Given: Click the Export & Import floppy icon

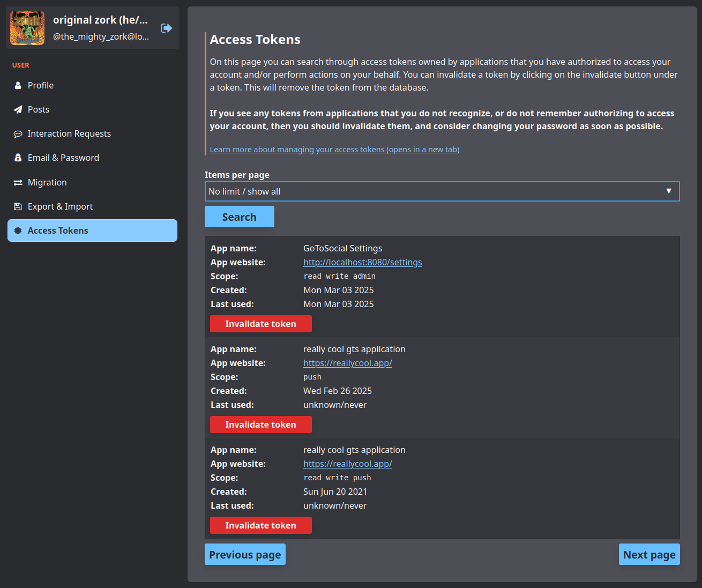Looking at the screenshot, I should tap(18, 207).
